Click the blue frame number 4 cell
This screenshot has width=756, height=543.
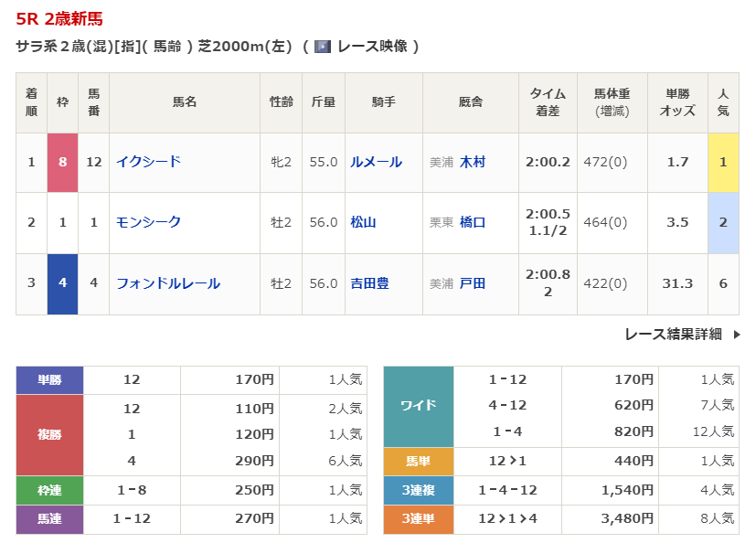pyautogui.click(x=62, y=283)
